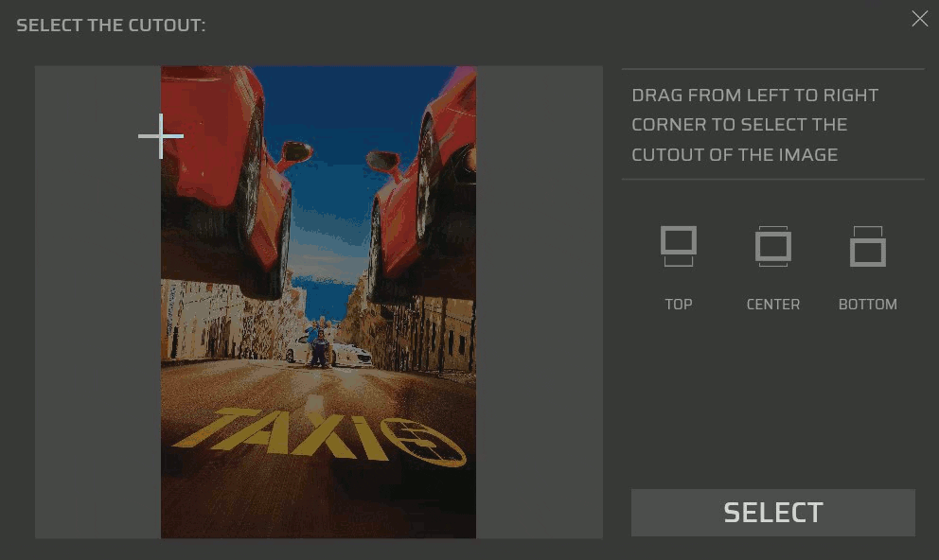This screenshot has height=560, width=939.
Task: Confirm the cutout with the SELECT button
Action: pos(773,513)
